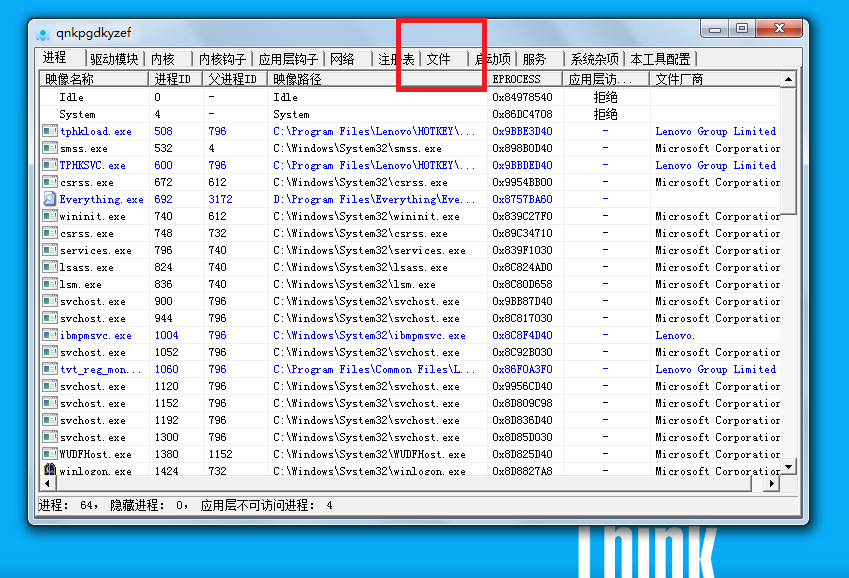
Task: Open the 内核 tab
Action: [x=169, y=59]
